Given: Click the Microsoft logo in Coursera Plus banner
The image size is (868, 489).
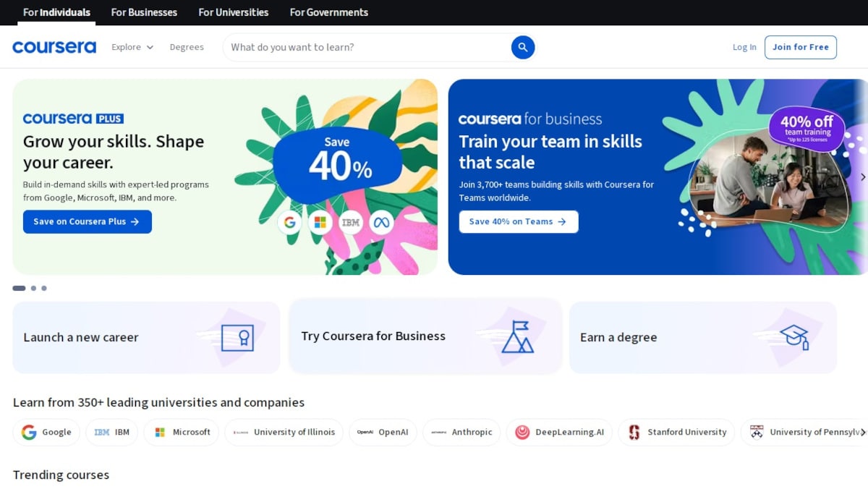Looking at the screenshot, I should point(320,223).
